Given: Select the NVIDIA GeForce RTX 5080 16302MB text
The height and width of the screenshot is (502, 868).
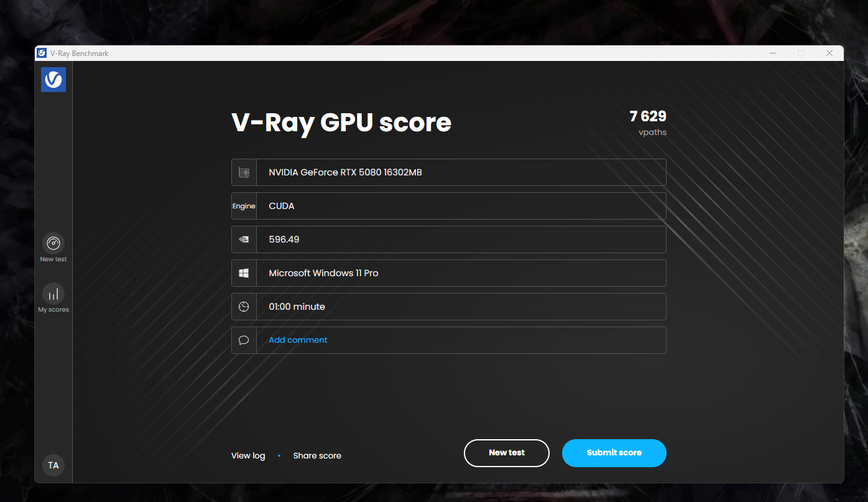Looking at the screenshot, I should [x=346, y=172].
